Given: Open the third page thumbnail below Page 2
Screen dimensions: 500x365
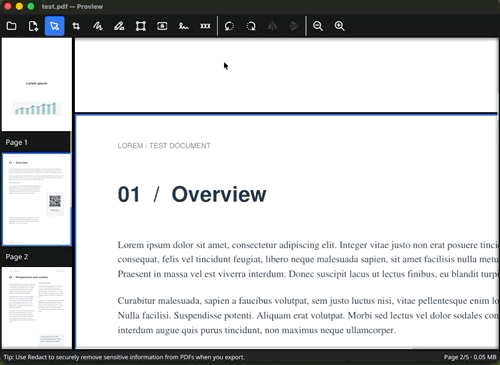Looking at the screenshot, I should 37,307.
